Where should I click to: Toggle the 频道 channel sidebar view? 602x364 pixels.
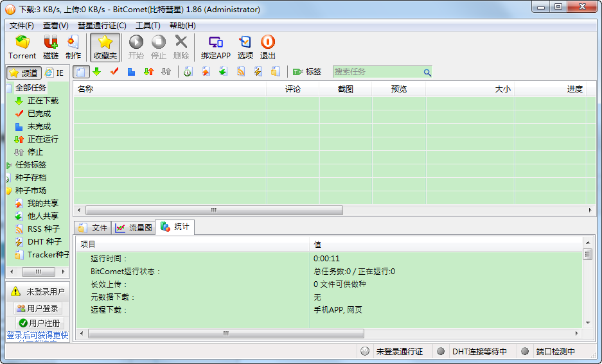click(x=24, y=73)
